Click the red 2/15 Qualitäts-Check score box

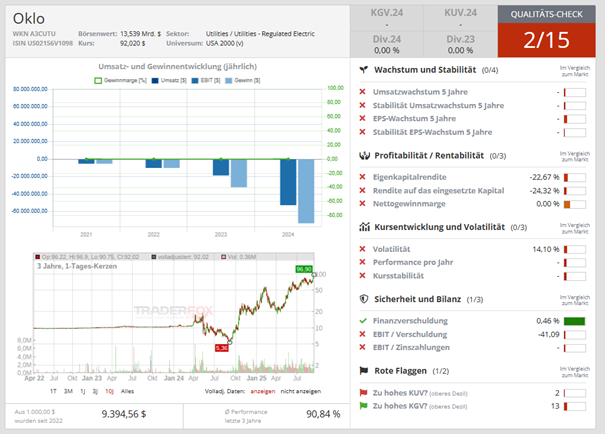[546, 40]
